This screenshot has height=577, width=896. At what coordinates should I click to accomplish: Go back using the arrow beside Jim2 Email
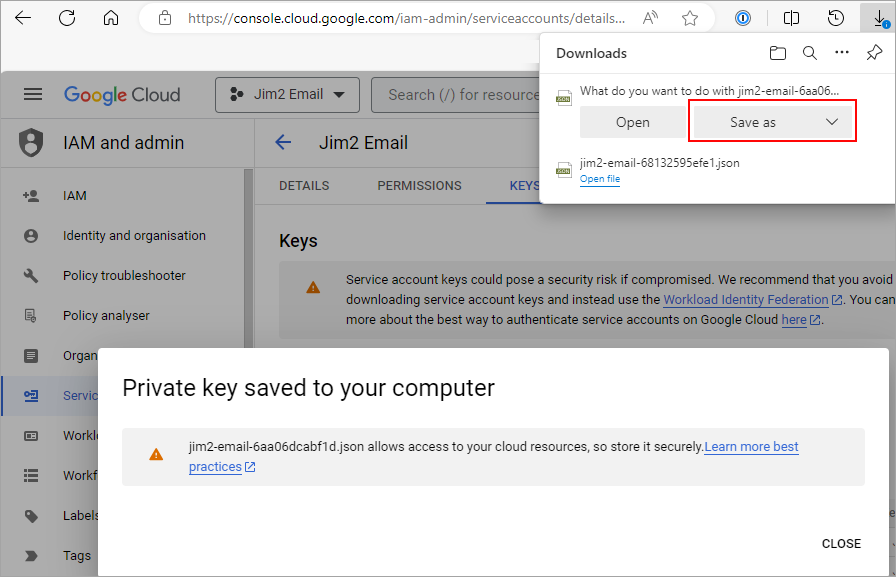[283, 142]
